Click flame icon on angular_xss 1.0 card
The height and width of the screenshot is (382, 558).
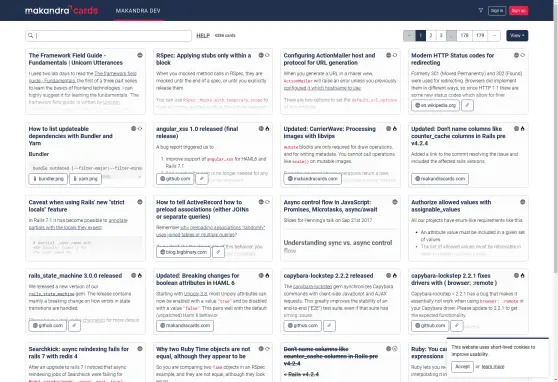[267, 129]
